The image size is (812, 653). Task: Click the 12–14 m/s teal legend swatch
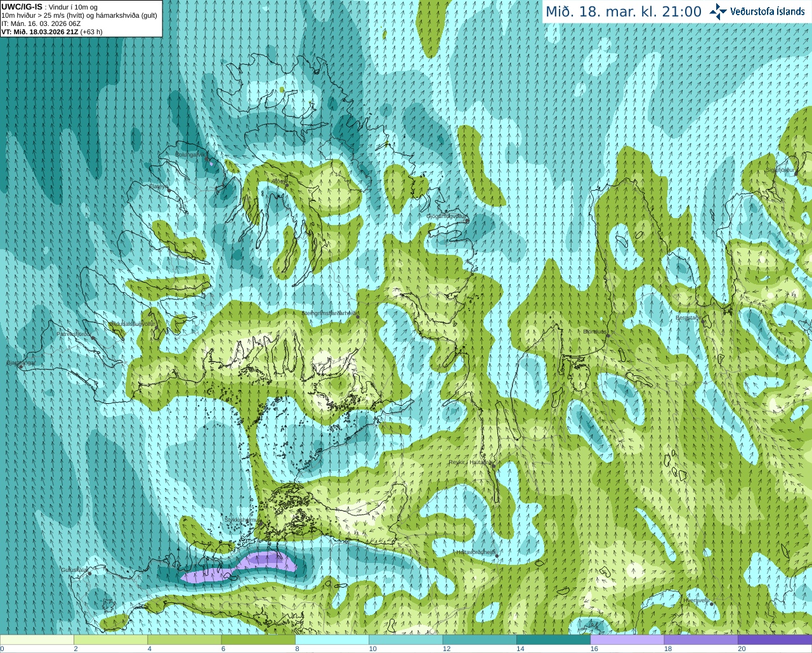pos(479,640)
